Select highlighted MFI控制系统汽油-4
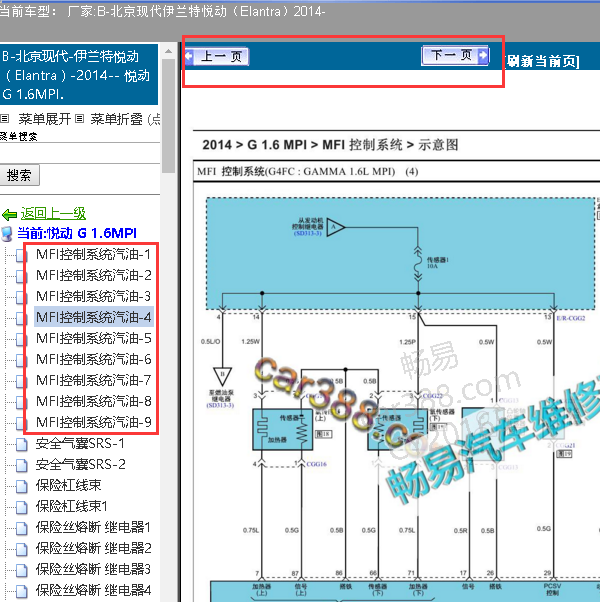The height and width of the screenshot is (602, 600). pyautogui.click(x=94, y=317)
